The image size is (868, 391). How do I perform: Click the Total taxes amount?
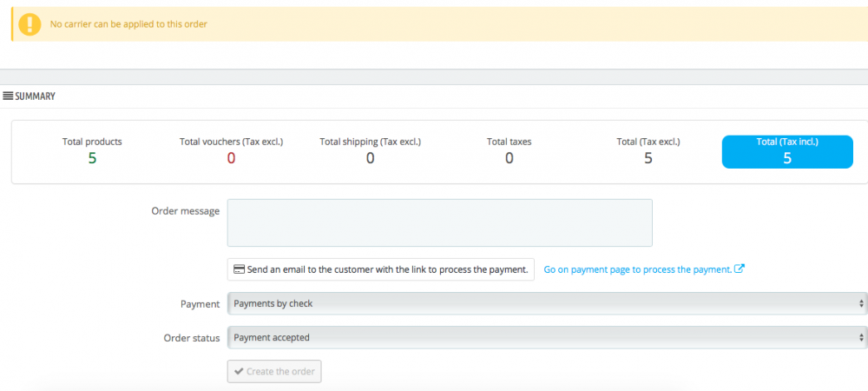[509, 158]
